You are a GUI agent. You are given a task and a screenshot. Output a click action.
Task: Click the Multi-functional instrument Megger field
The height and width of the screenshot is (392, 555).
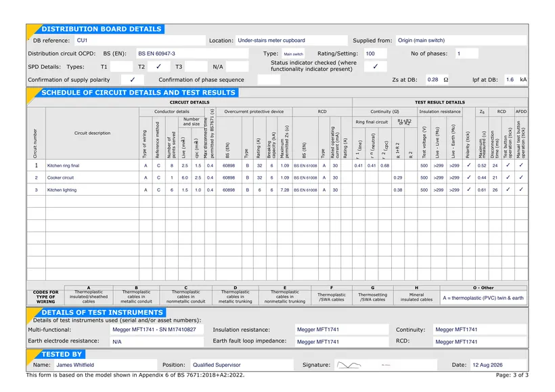(157, 330)
